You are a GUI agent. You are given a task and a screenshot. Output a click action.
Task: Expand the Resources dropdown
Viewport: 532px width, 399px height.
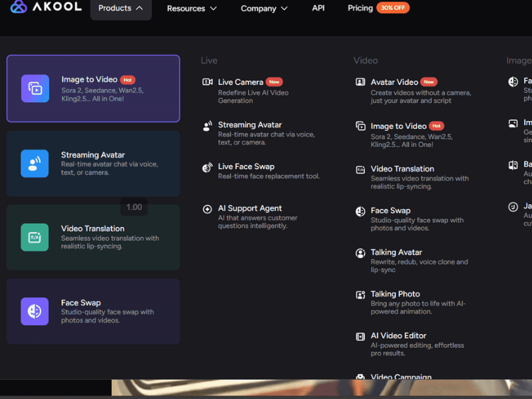[x=192, y=9]
